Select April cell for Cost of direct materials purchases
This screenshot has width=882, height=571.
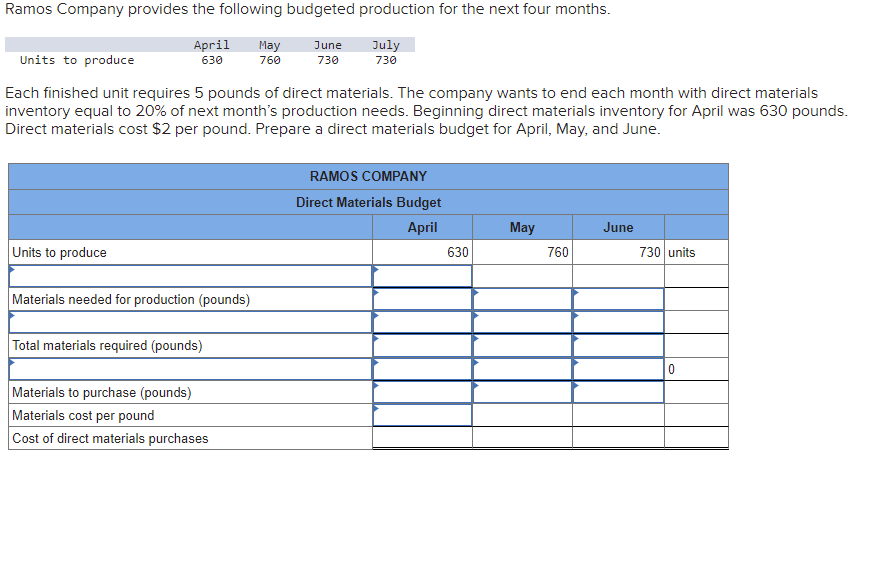pos(422,438)
